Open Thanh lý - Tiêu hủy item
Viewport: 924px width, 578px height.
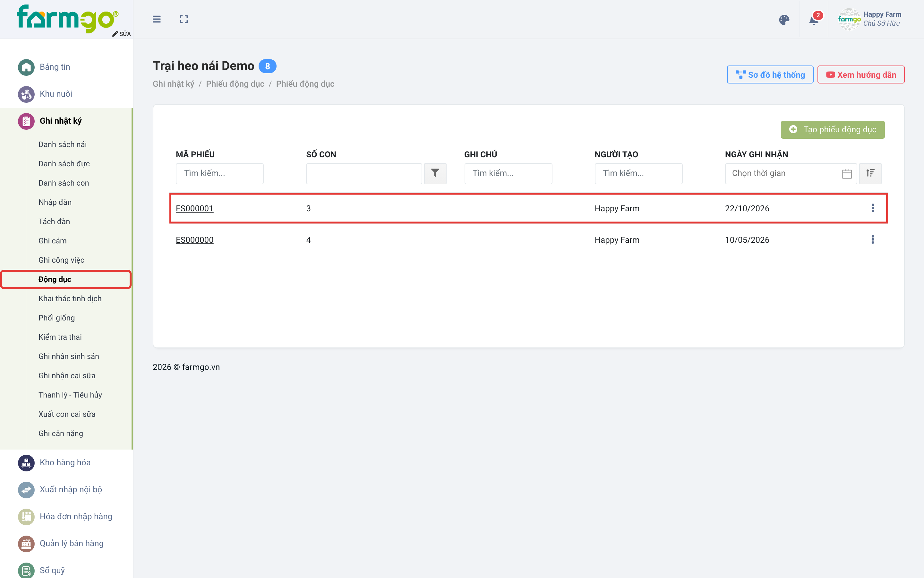point(70,395)
